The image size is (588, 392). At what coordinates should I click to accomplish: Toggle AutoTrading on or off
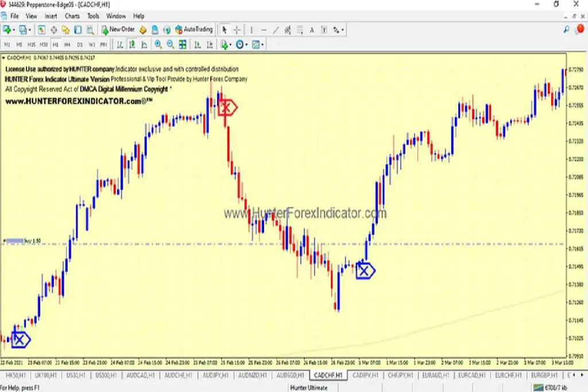pyautogui.click(x=194, y=29)
